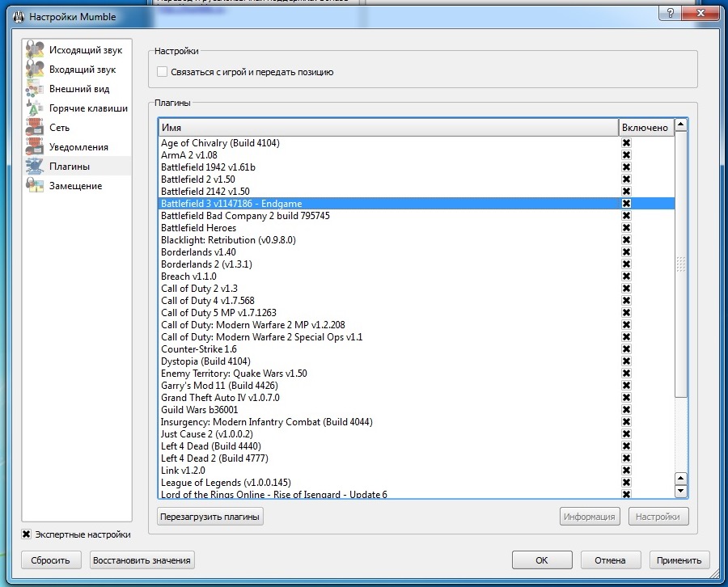
Task: Sort by the Включено column header
Action: coord(645,128)
